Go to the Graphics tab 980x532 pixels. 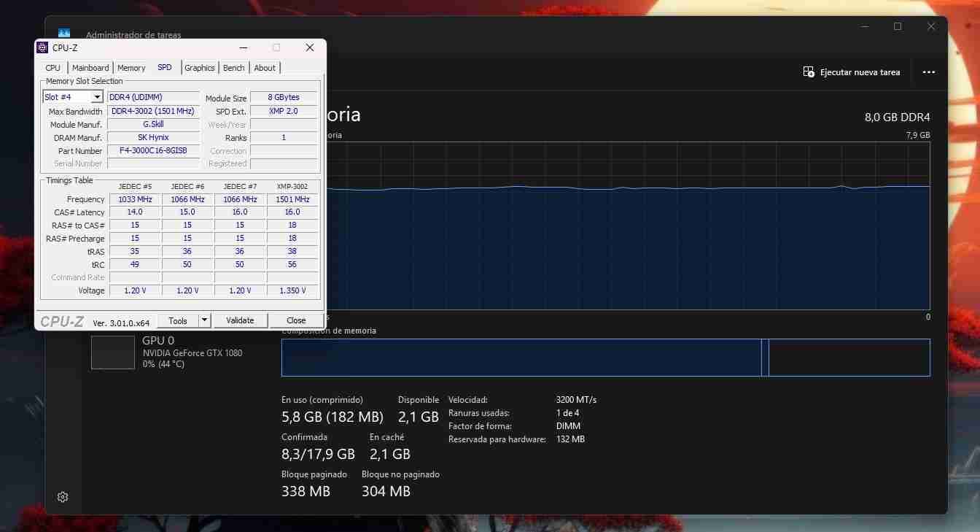tap(199, 68)
